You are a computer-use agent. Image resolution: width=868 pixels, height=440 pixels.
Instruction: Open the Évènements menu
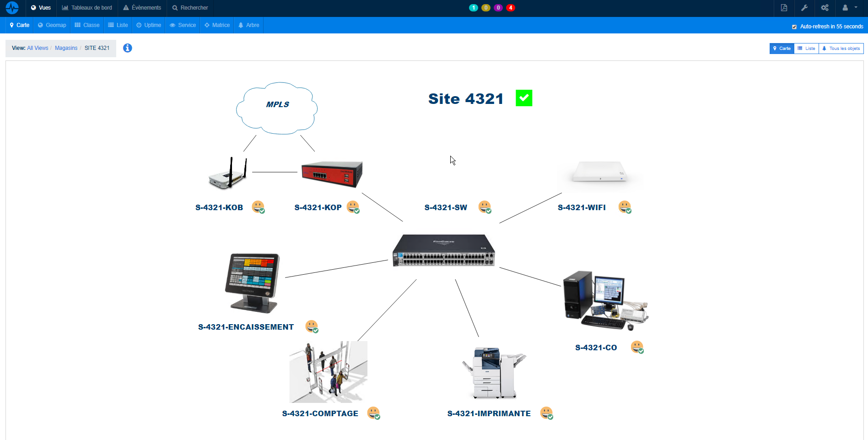142,8
